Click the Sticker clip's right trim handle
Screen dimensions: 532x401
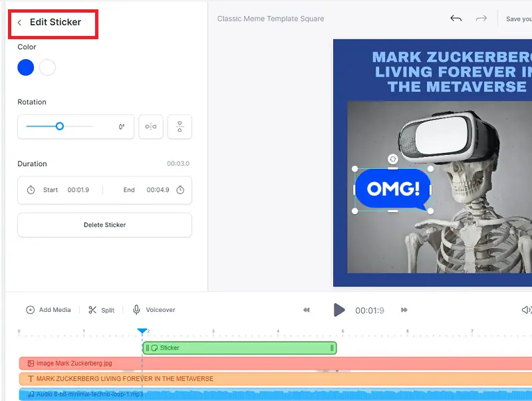pyautogui.click(x=332, y=348)
